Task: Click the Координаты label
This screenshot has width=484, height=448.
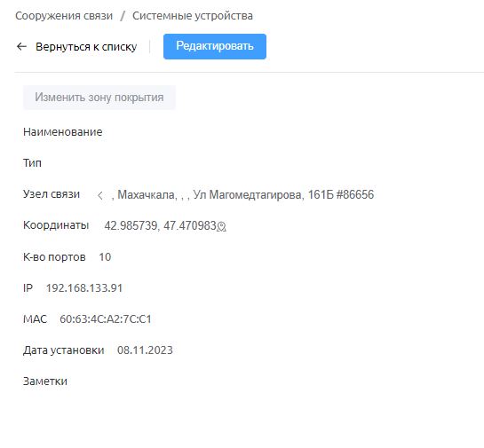Action: coord(56,225)
